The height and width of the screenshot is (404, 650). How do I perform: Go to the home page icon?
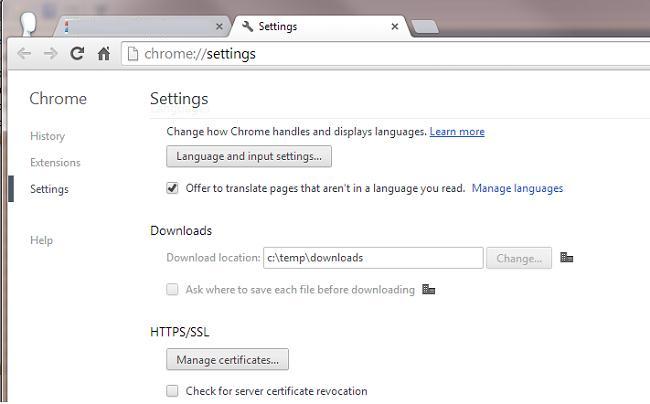tap(104, 53)
